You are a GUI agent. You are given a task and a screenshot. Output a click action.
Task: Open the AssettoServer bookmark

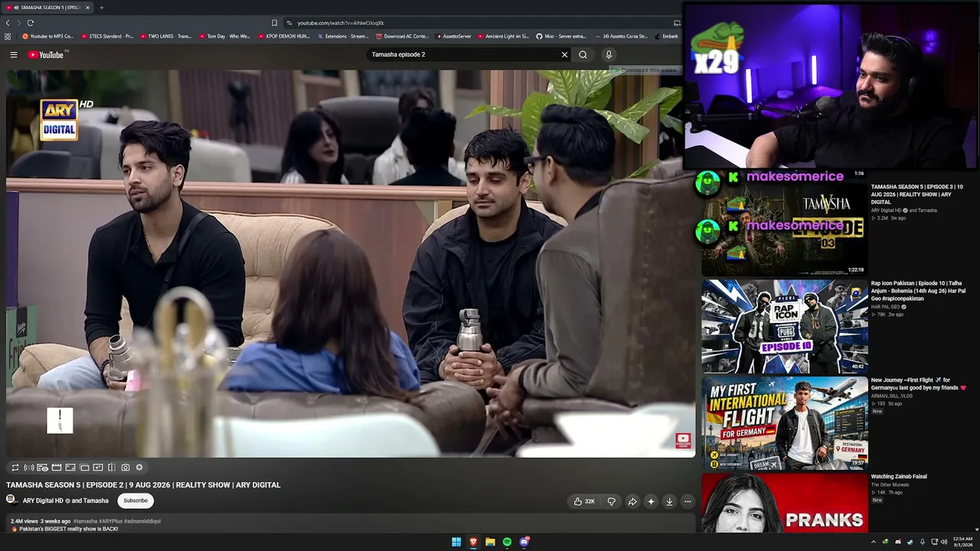click(x=454, y=36)
